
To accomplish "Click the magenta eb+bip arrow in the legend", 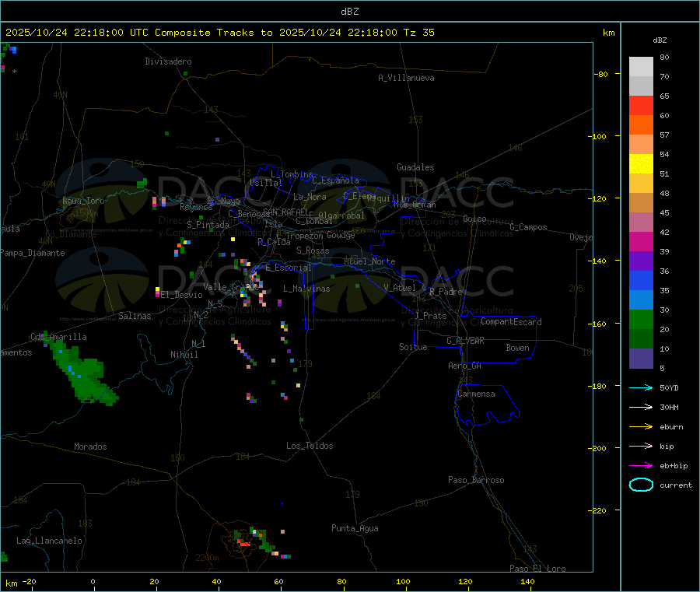I will pos(641,466).
